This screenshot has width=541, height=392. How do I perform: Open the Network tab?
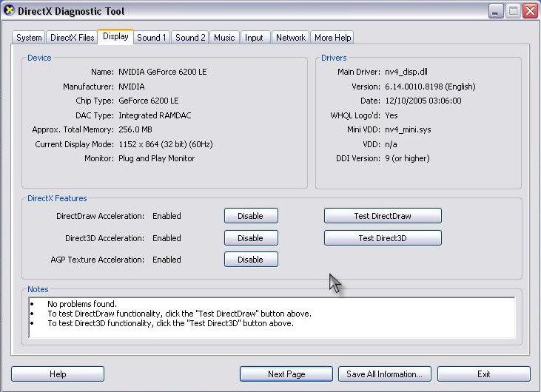[291, 38]
